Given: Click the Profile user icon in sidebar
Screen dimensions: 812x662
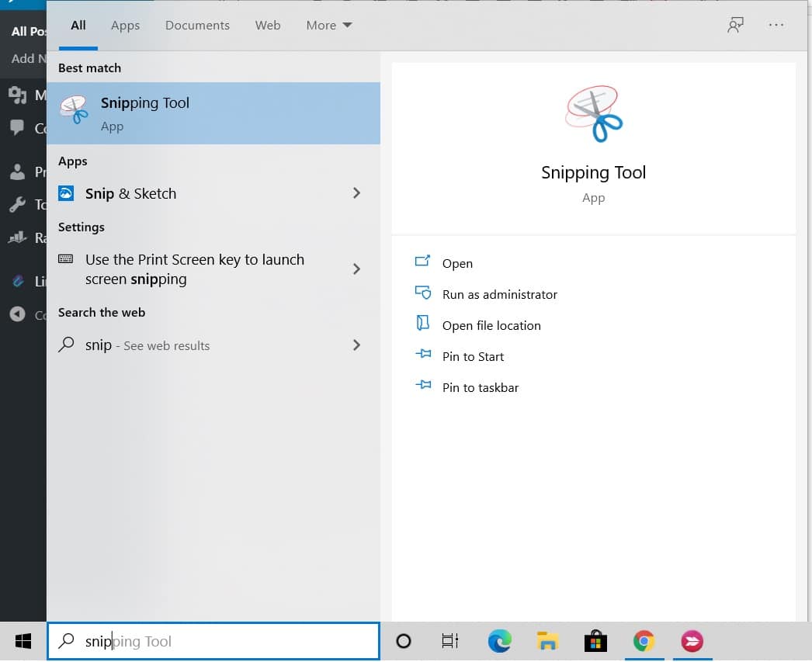Looking at the screenshot, I should (17, 172).
